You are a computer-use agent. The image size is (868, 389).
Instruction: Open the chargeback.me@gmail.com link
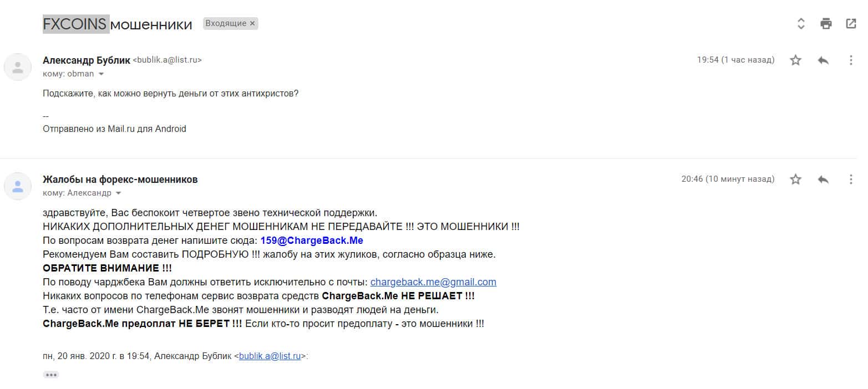[x=433, y=282]
